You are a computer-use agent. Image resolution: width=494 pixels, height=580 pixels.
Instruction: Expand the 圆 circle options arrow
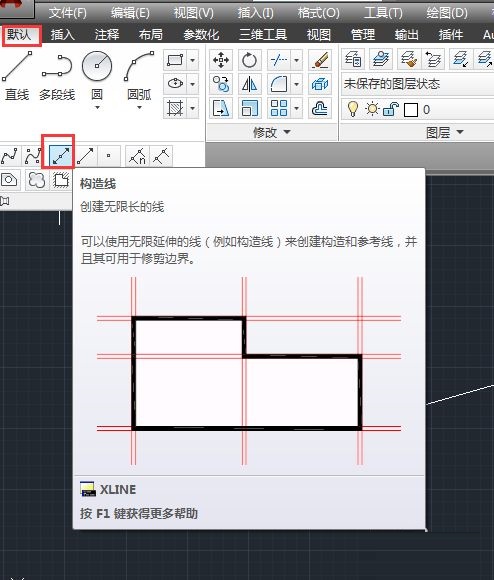(x=97, y=108)
